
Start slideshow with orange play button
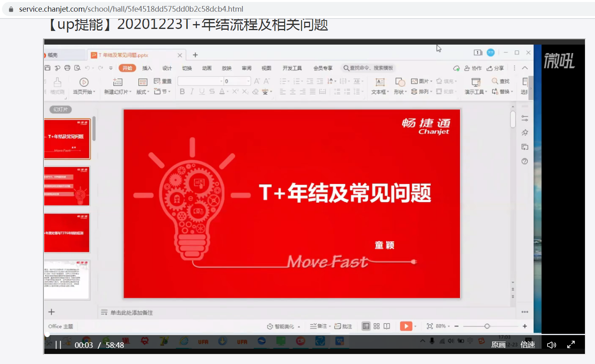pos(406,326)
